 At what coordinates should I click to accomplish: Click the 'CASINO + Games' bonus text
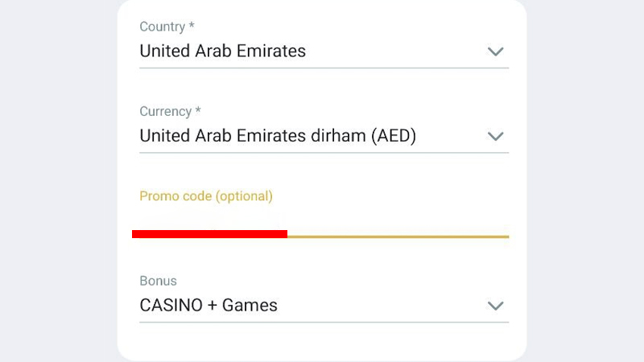pos(208,306)
